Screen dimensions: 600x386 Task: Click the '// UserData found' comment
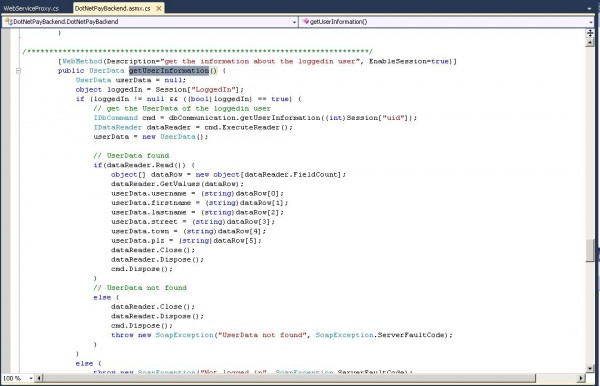(131, 156)
